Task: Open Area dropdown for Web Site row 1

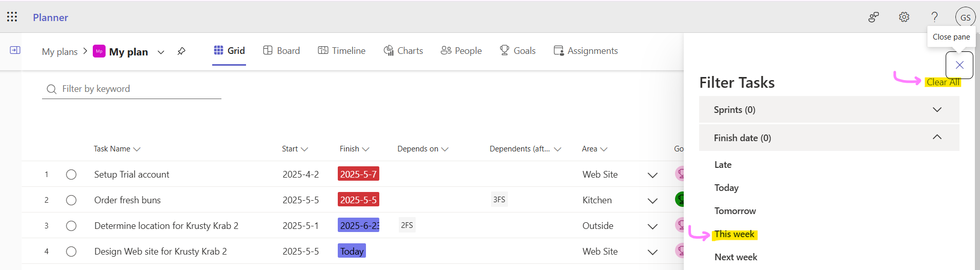Action: pos(652,175)
